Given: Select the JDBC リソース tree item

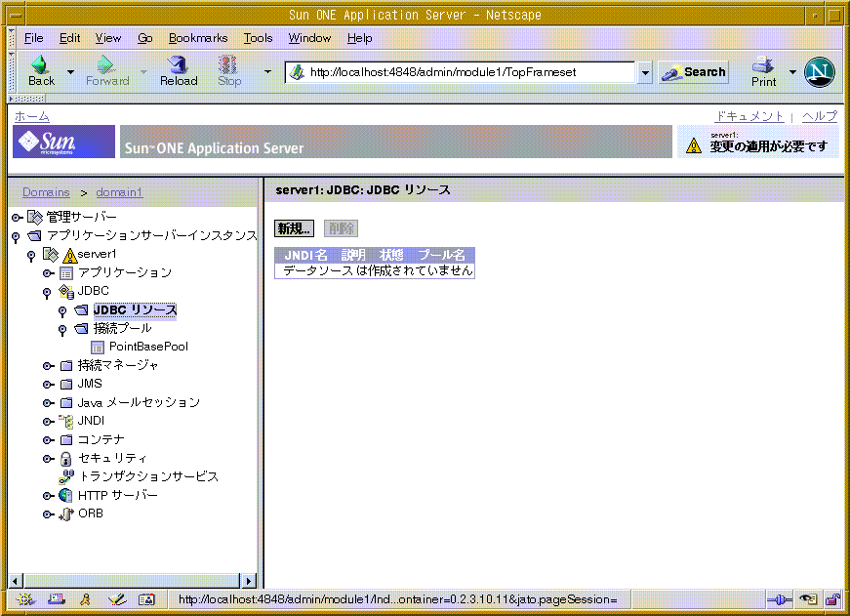Looking at the screenshot, I should (135, 310).
